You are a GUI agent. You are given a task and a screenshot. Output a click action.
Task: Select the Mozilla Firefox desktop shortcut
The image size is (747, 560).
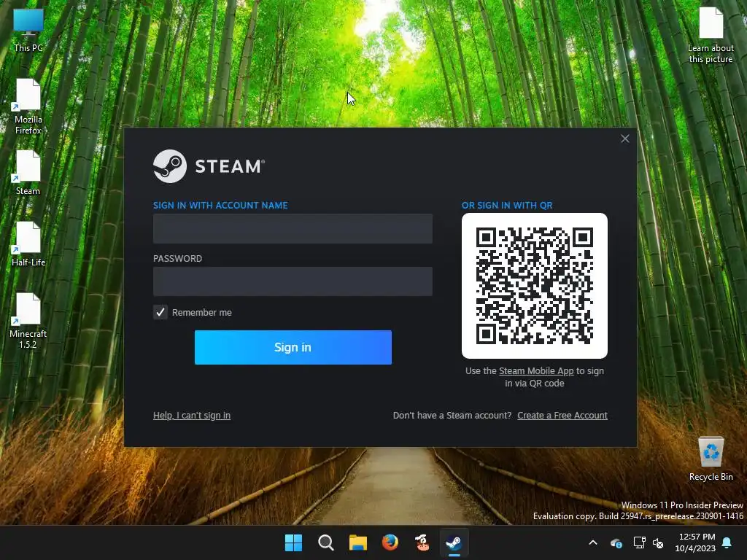(x=28, y=106)
